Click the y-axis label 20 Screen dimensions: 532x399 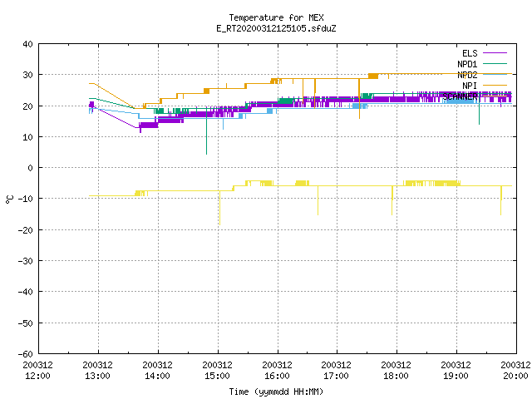click(27, 106)
